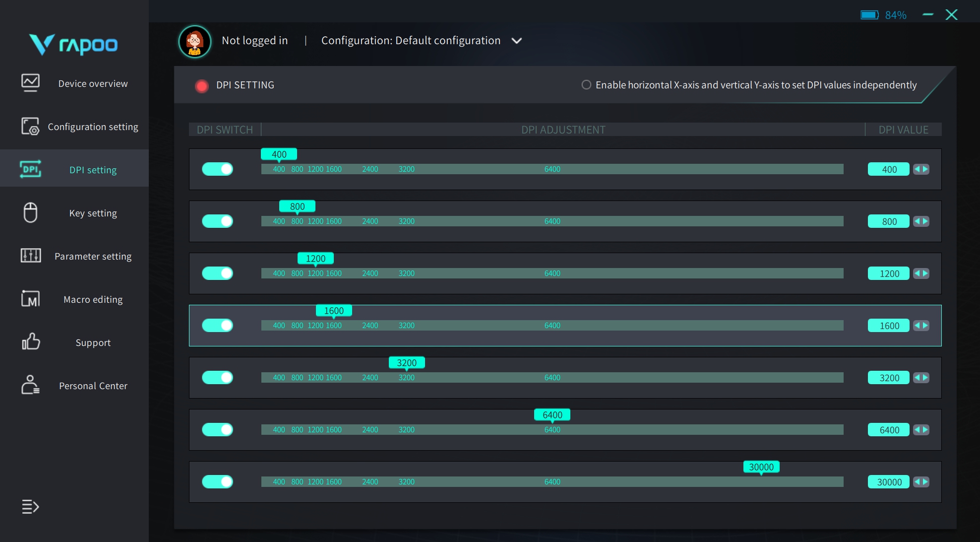The height and width of the screenshot is (542, 980).
Task: Click the Not logged in text
Action: [255, 41]
